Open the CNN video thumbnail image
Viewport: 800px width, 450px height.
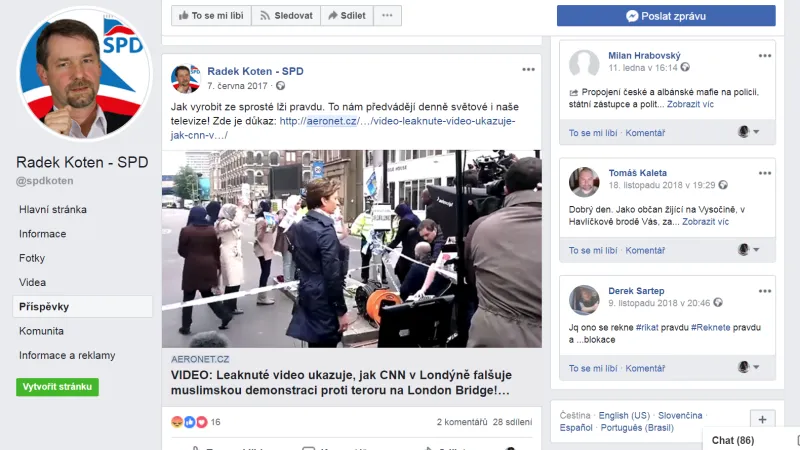[351, 248]
